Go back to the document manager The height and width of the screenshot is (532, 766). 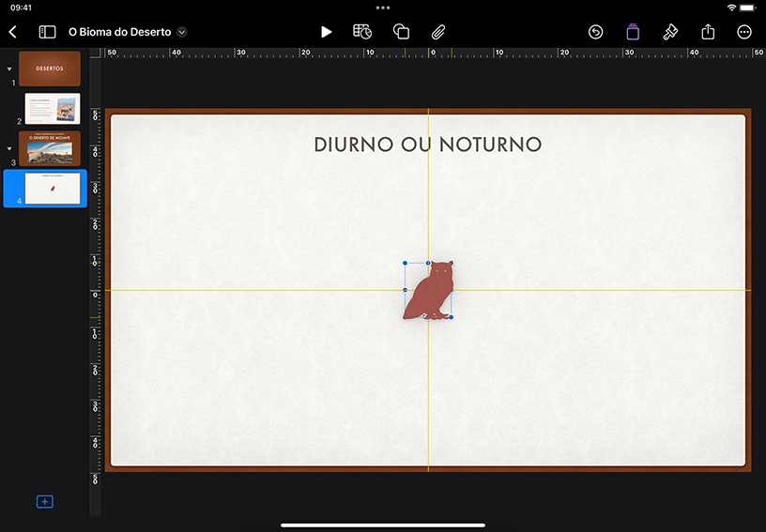[13, 32]
